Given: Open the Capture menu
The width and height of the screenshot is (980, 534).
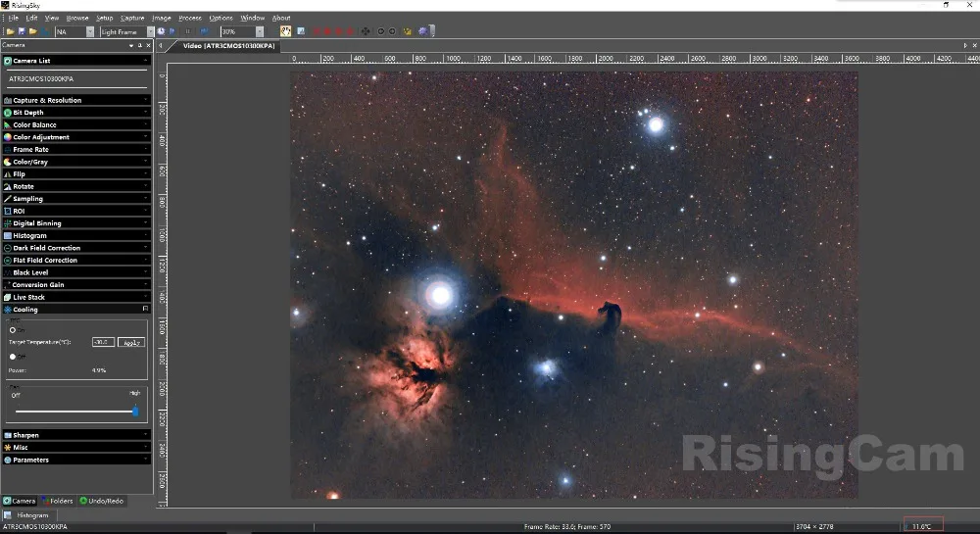Looking at the screenshot, I should tap(132, 18).
